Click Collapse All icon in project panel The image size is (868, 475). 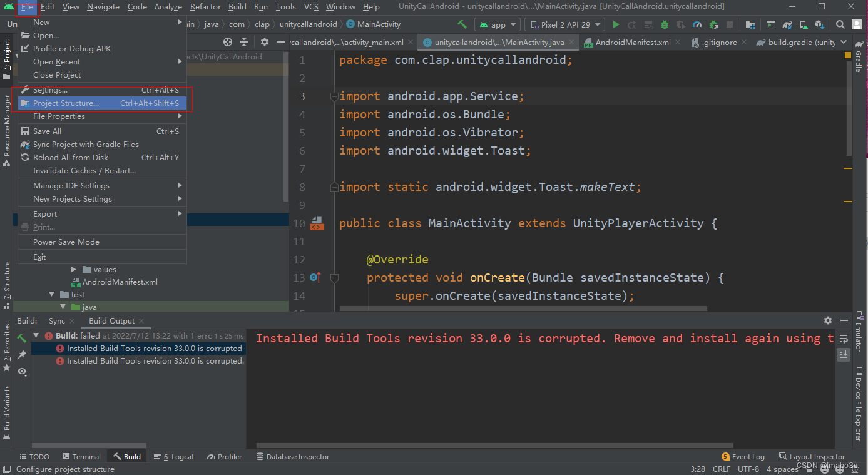(244, 42)
